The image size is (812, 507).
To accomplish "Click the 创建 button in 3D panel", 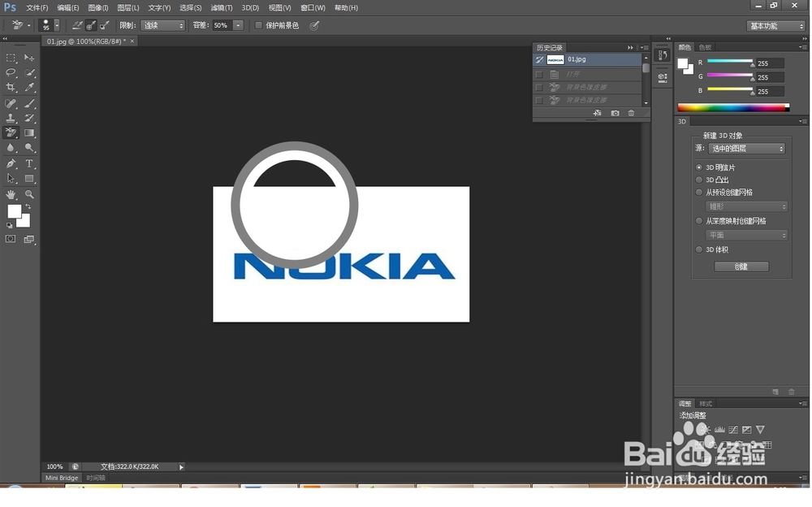I will pos(741,266).
